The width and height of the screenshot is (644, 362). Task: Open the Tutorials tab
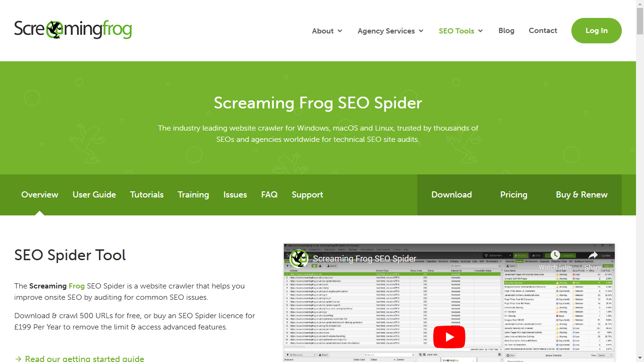[147, 195]
